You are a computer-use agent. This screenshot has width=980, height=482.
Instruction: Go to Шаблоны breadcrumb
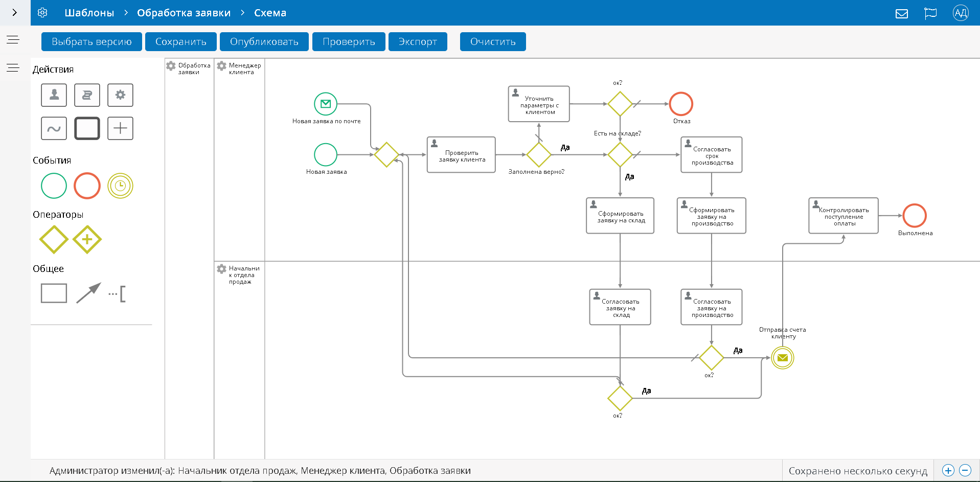89,13
